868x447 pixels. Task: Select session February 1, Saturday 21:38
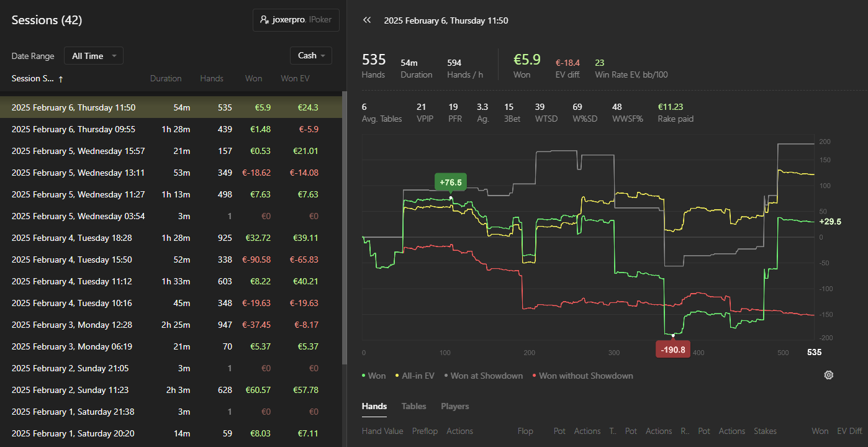pos(171,412)
